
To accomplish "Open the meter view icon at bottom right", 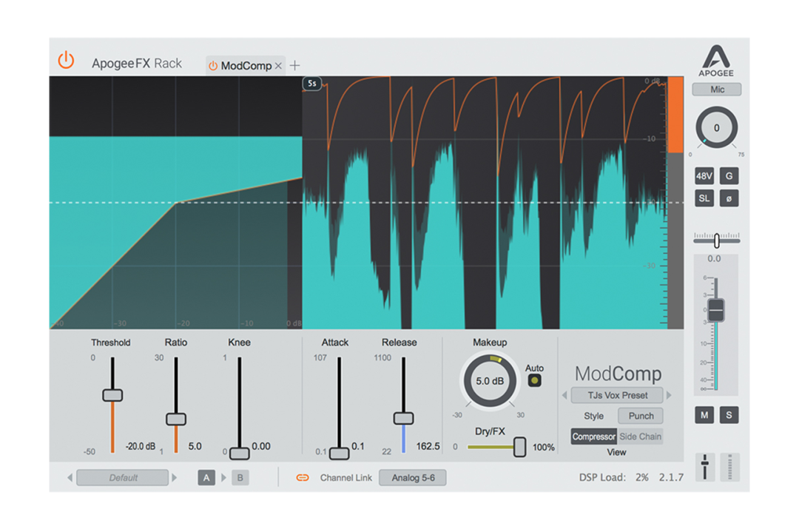I will coord(729,467).
